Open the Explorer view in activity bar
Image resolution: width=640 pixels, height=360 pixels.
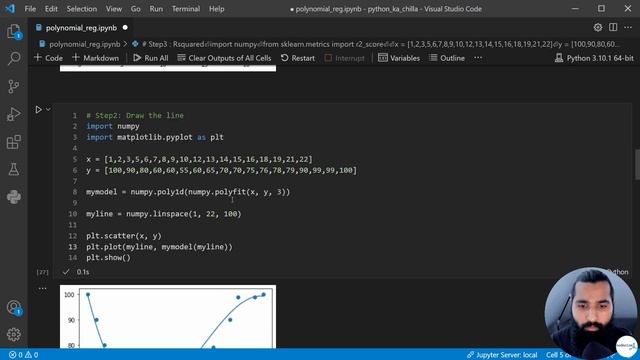click(x=14, y=31)
